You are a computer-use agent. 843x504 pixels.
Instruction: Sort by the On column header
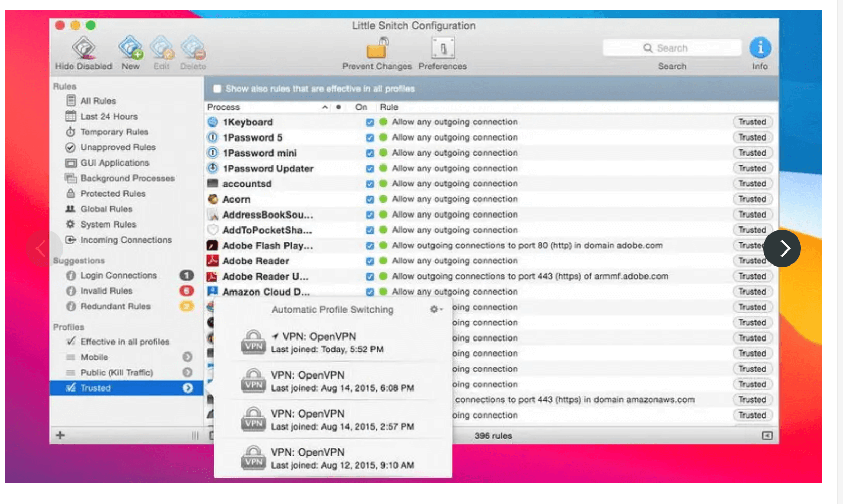[361, 107]
